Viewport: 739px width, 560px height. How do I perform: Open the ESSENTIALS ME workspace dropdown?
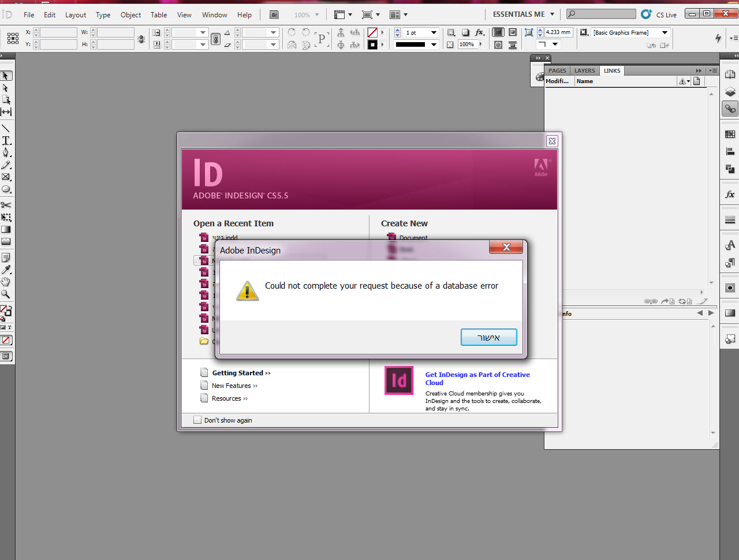click(523, 14)
